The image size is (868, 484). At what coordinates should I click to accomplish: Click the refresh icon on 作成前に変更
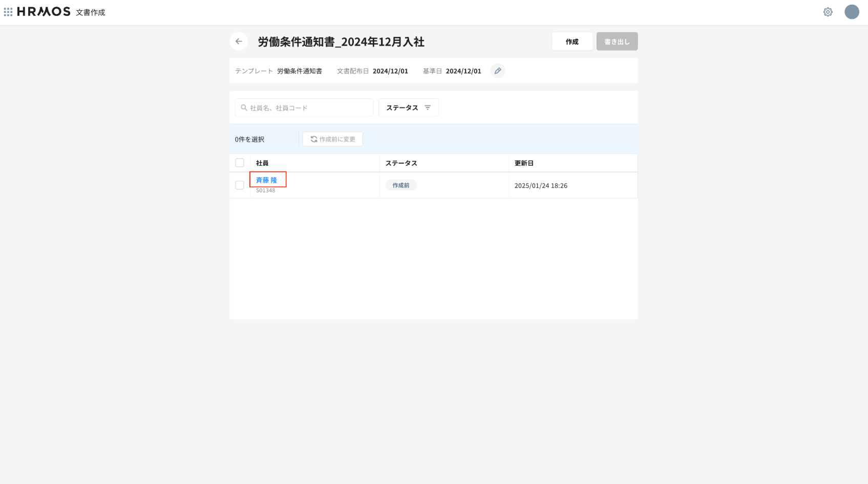(x=314, y=139)
